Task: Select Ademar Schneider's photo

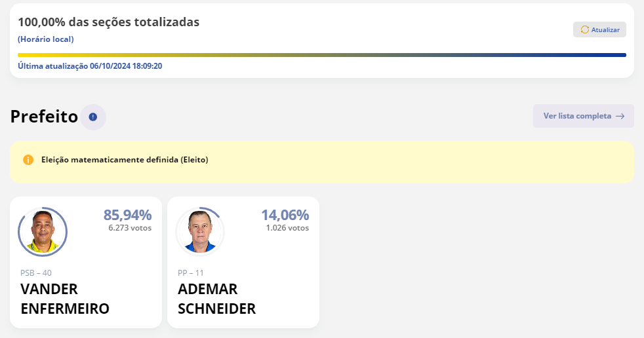Action: (x=200, y=232)
